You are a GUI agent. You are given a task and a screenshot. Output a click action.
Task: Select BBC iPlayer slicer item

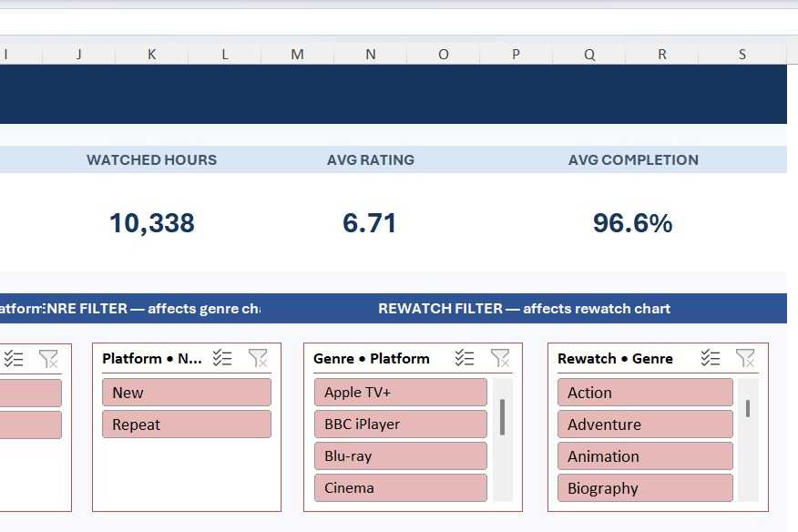401,425
